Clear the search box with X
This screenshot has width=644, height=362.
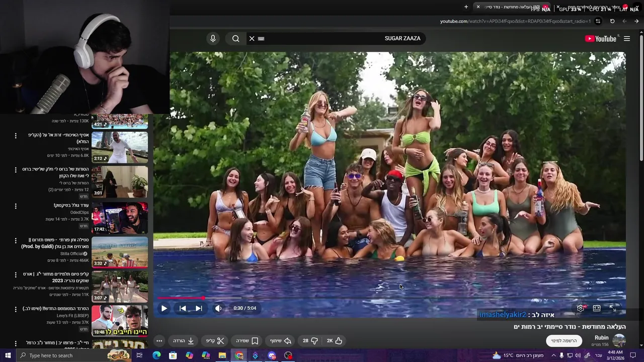252,38
